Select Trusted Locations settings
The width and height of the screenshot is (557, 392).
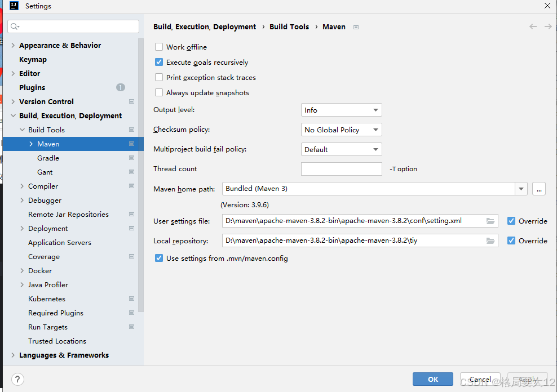pyautogui.click(x=57, y=341)
